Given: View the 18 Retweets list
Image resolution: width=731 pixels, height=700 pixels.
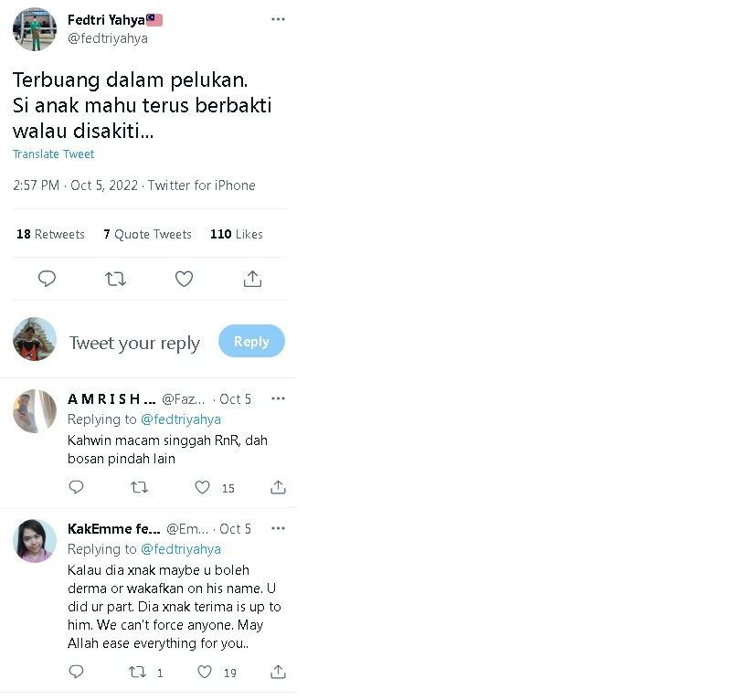Looking at the screenshot, I should [50, 235].
